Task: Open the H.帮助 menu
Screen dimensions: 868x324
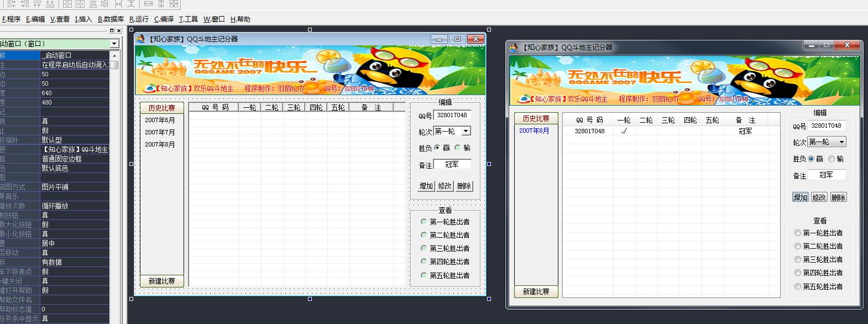Action: click(240, 19)
